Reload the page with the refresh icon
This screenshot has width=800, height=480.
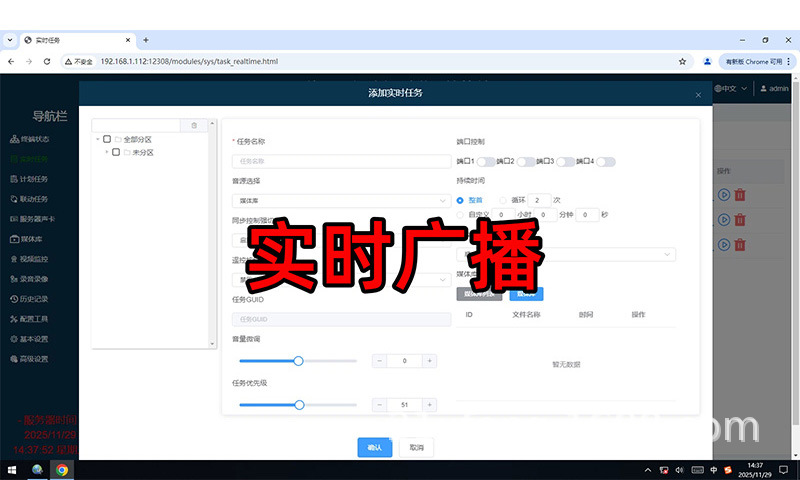pos(47,61)
